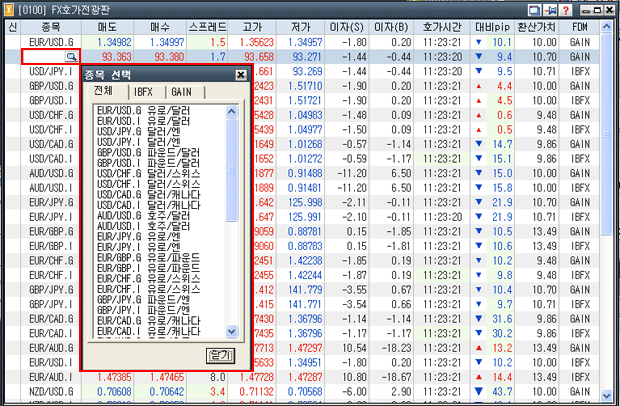Viewport: 620px width, 406px height.
Task: Click the empty symbol input field
Action: pos(44,57)
